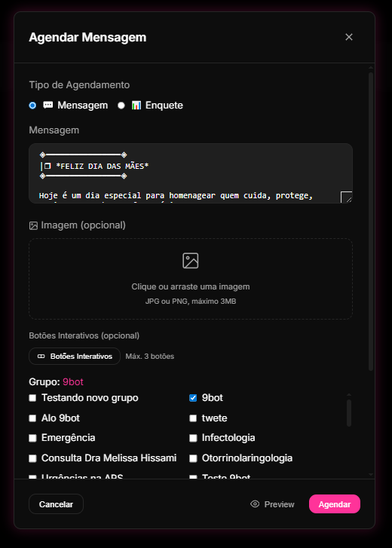Click the '*FELIZ DIA DAS MÃES*' line

tap(102, 166)
